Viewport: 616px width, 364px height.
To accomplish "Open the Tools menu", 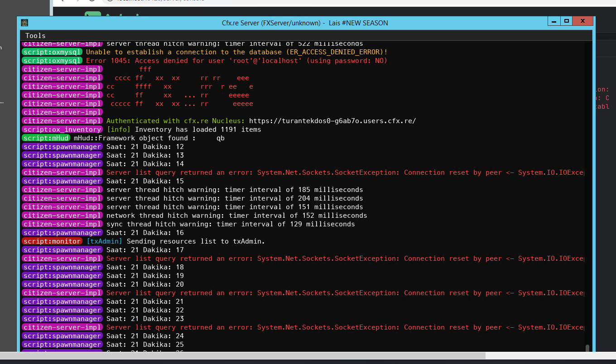I will [x=35, y=36].
